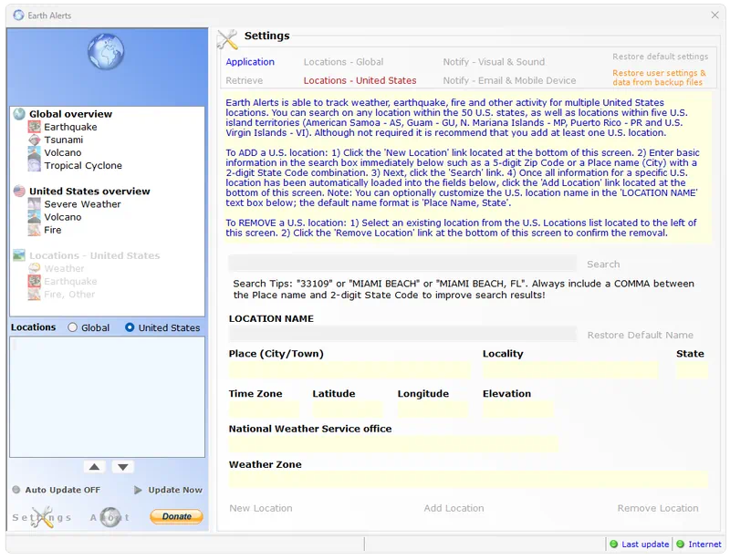Click the Fire, Other icon
Viewport: 730px width, 560px height.
point(34,295)
